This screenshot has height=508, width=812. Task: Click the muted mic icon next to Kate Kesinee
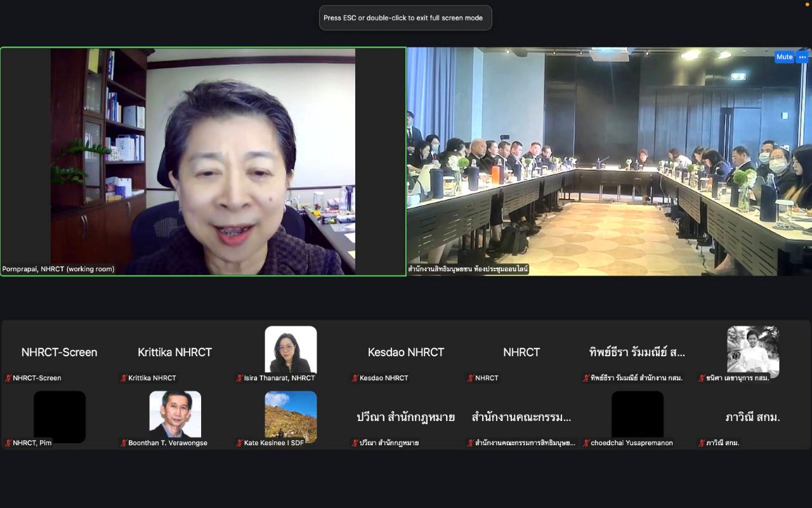click(240, 443)
